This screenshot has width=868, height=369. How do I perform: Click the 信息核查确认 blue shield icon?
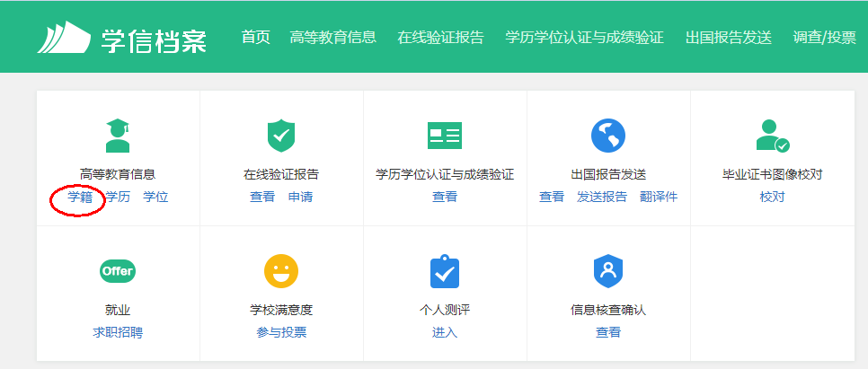[x=608, y=271]
